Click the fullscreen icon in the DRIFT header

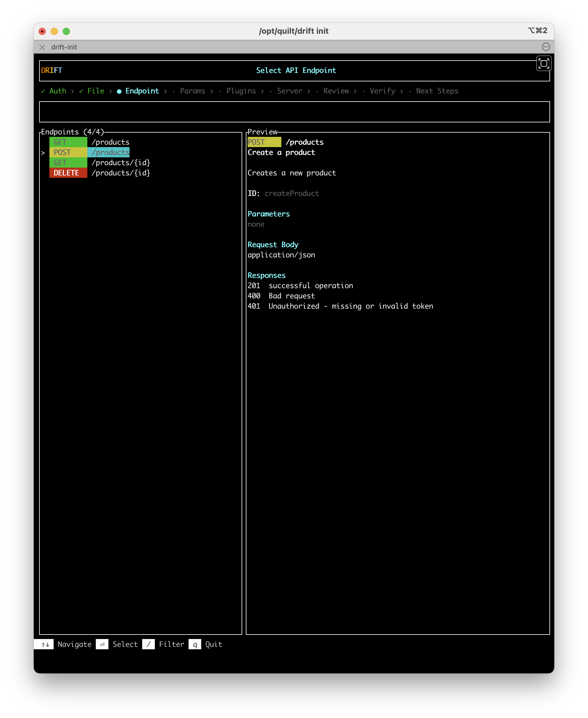point(544,63)
